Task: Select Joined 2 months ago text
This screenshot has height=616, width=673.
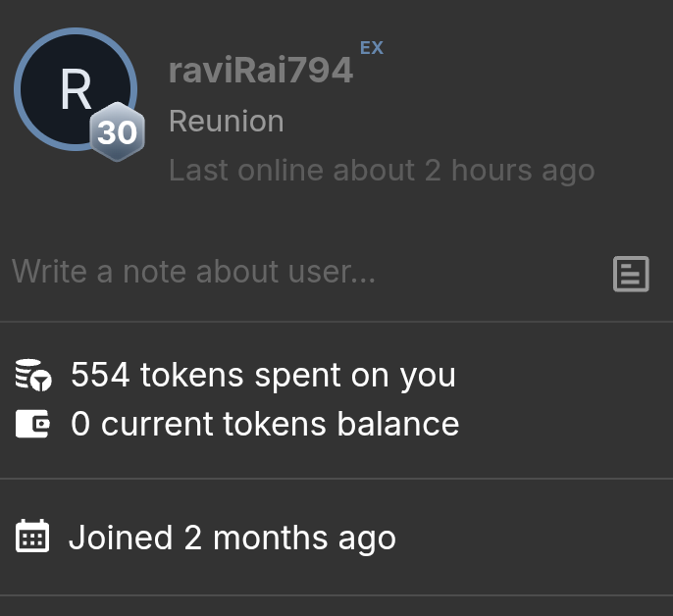Action: (232, 538)
